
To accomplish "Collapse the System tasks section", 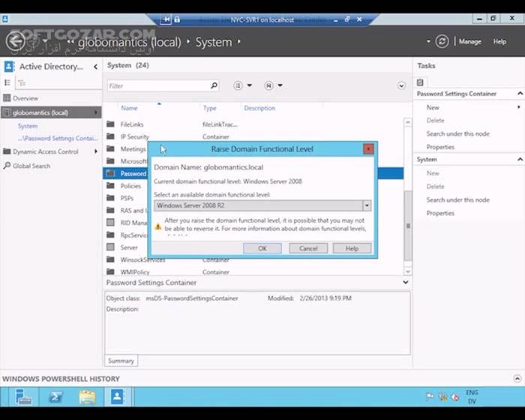I will pyautogui.click(x=520, y=160).
